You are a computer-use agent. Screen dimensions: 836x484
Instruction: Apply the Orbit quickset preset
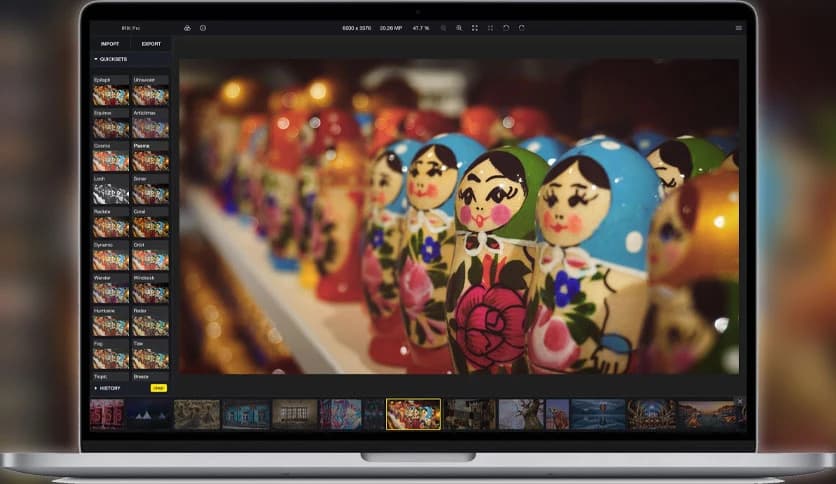150,256
